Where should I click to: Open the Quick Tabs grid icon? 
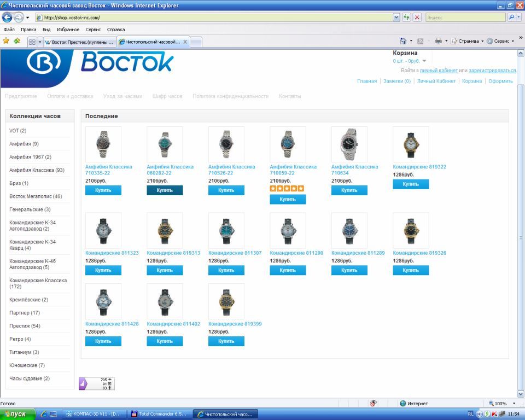point(32,42)
